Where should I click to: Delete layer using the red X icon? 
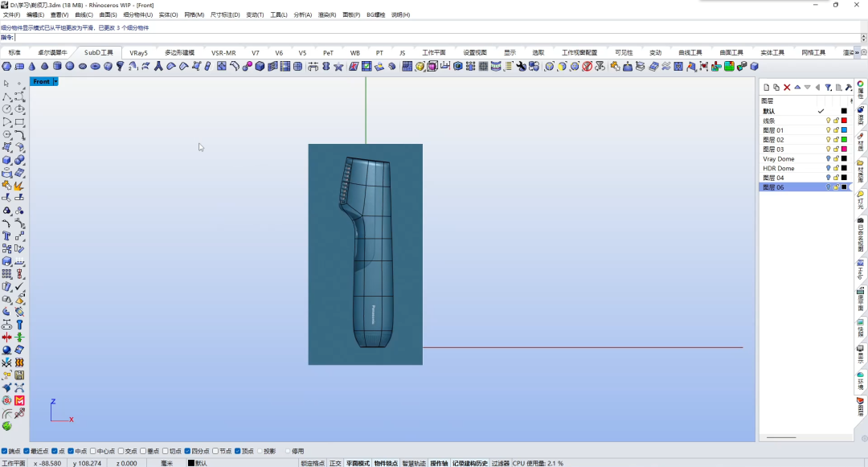787,88
